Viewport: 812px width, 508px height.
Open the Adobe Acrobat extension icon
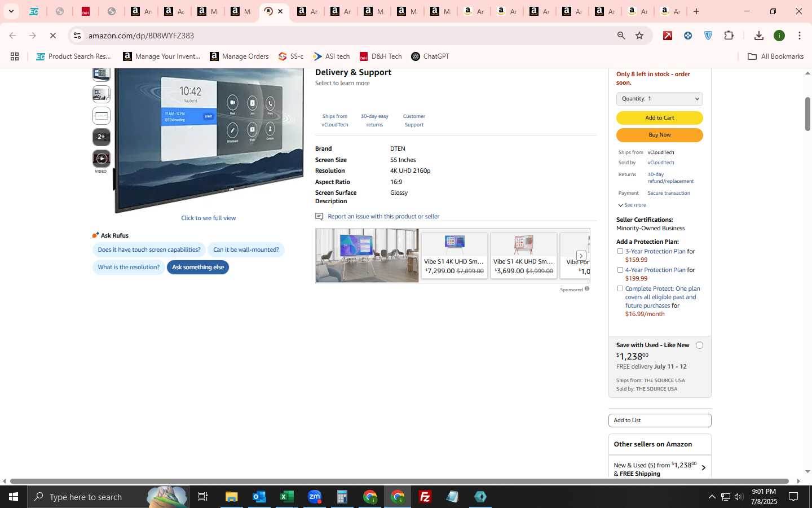point(668,36)
